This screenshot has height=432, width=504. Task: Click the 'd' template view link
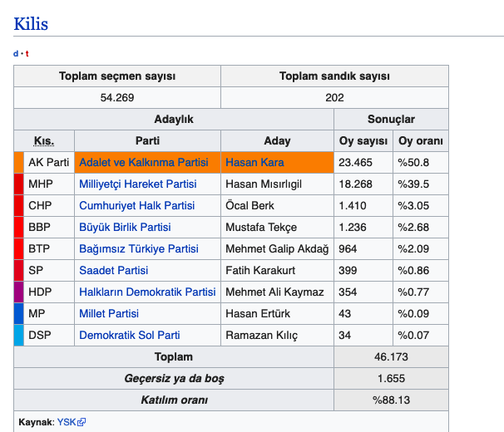pyautogui.click(x=16, y=54)
